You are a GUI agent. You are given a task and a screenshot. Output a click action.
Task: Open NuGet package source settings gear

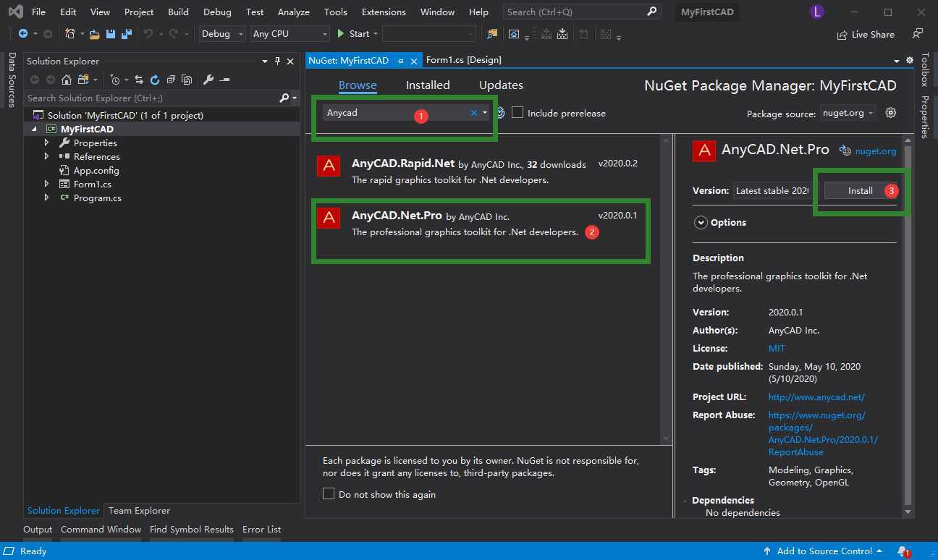[891, 113]
